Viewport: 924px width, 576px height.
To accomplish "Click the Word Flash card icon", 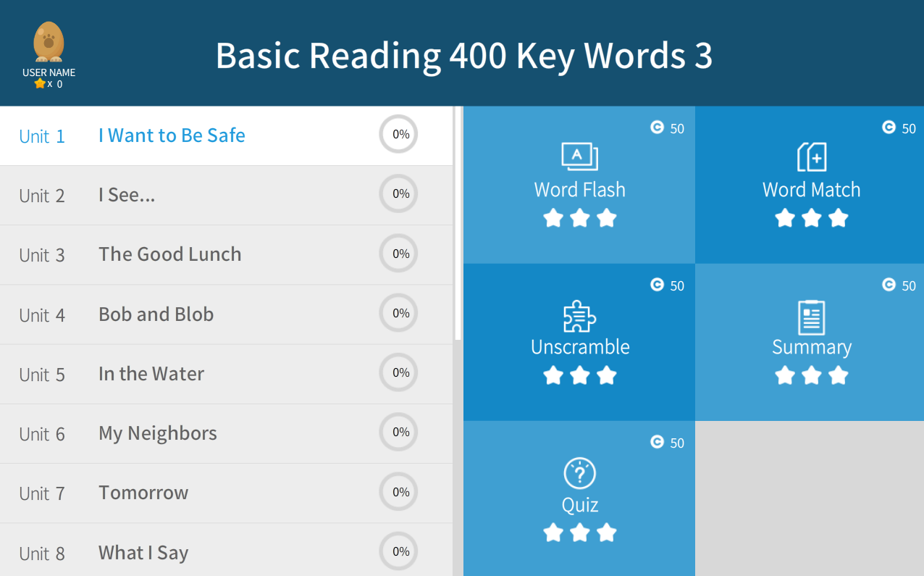I will pos(579,156).
